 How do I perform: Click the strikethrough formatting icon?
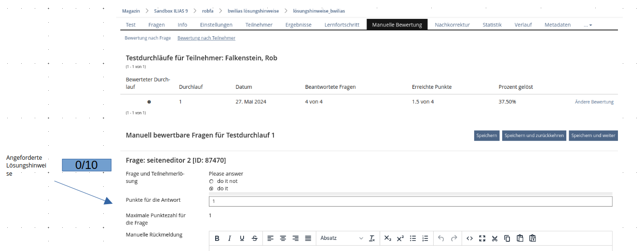coord(255,238)
